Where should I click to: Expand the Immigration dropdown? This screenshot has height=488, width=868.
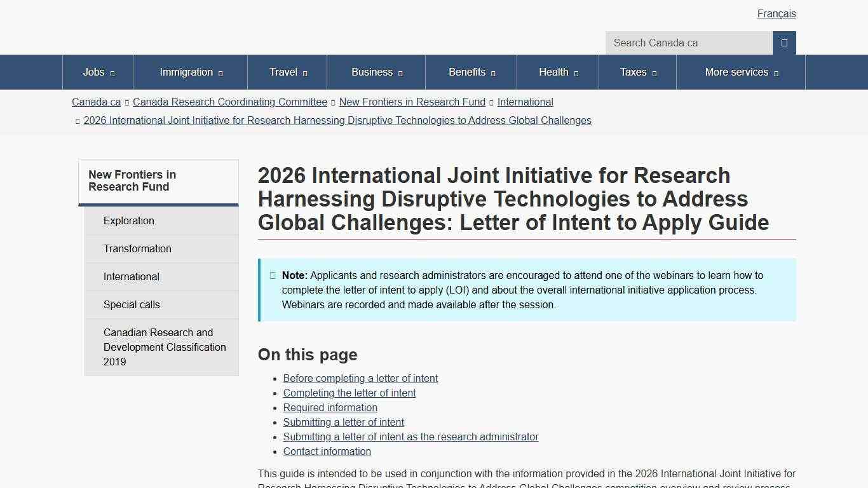(x=220, y=72)
